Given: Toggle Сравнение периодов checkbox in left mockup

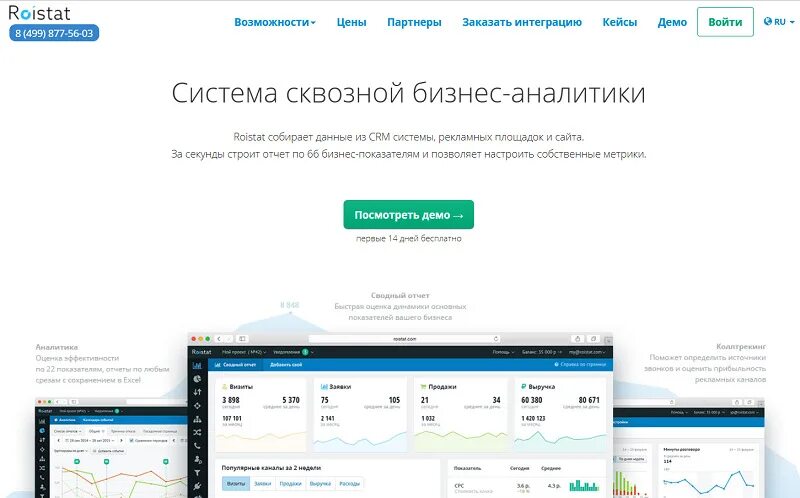Looking at the screenshot, I should click(132, 440).
